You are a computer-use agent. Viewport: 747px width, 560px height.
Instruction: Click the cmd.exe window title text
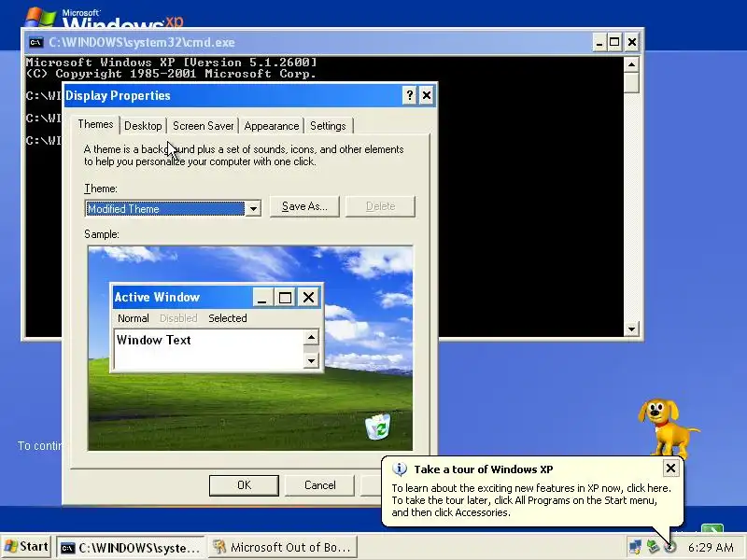[142, 42]
